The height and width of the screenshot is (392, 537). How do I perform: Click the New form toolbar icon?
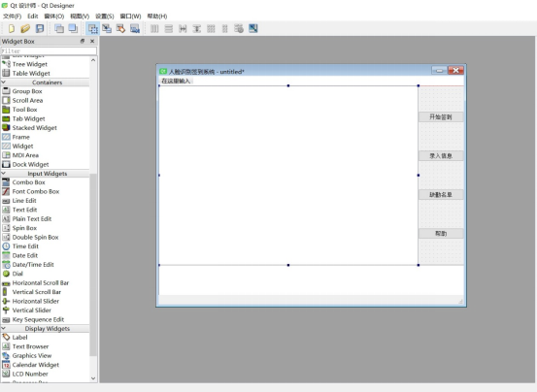click(12, 28)
